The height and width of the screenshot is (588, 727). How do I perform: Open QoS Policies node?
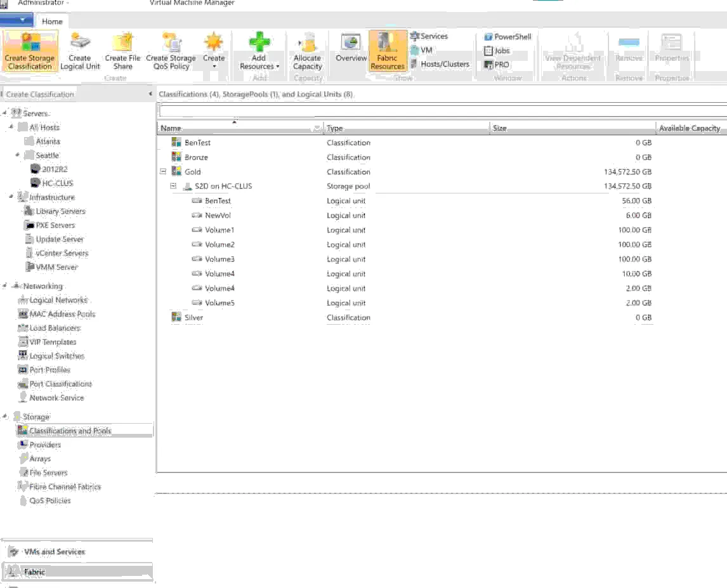[x=44, y=500]
